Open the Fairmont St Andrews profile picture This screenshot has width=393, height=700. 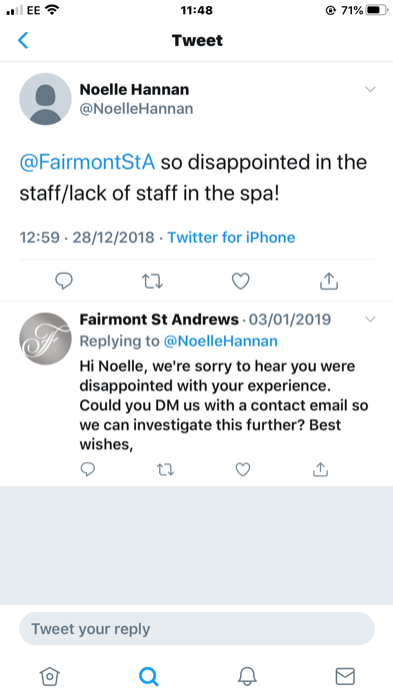(x=46, y=338)
